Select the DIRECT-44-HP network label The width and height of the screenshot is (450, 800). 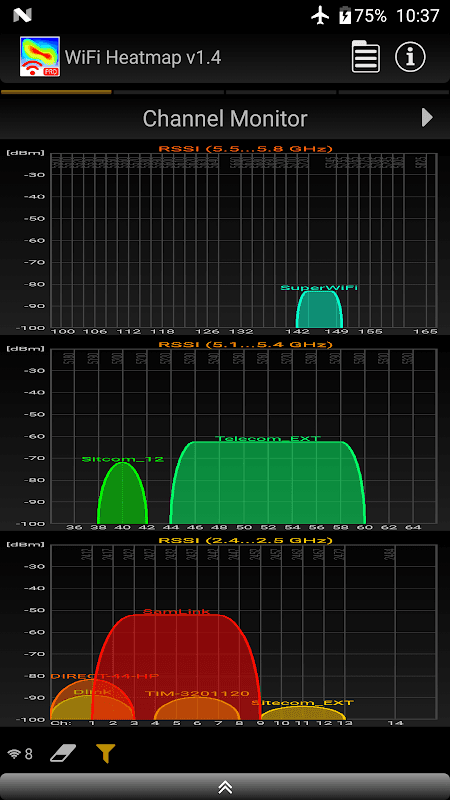click(105, 676)
